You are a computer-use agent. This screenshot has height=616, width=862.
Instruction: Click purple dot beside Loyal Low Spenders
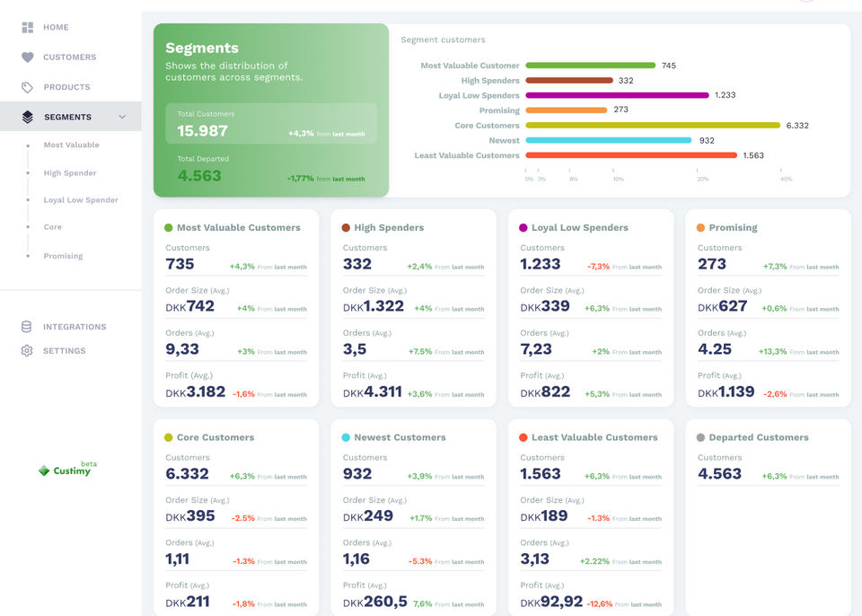523,228
